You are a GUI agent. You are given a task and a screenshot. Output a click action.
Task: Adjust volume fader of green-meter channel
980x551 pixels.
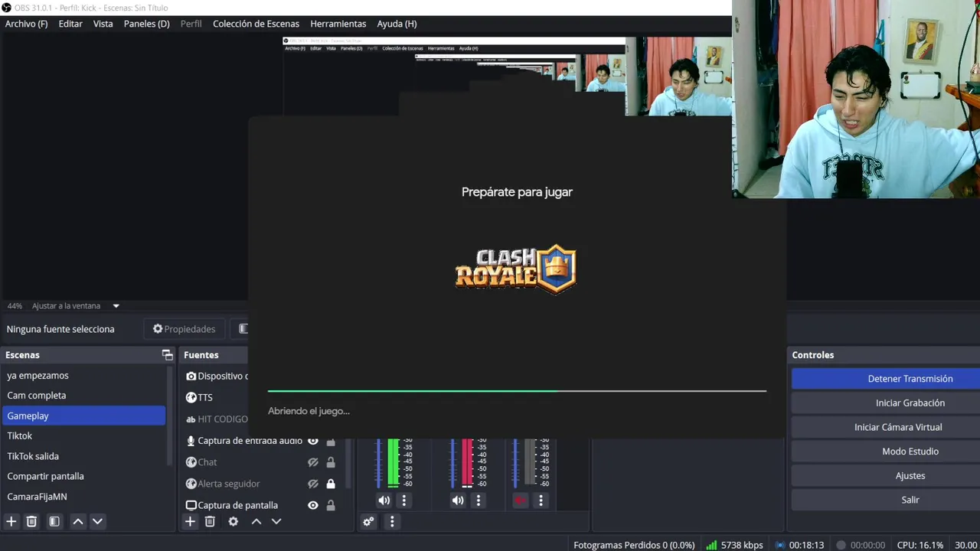point(377,463)
